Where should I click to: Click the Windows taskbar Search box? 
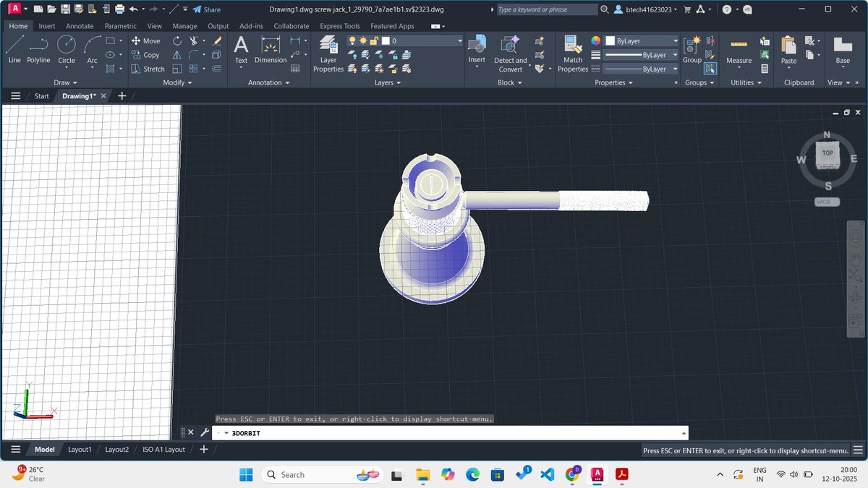click(x=322, y=474)
